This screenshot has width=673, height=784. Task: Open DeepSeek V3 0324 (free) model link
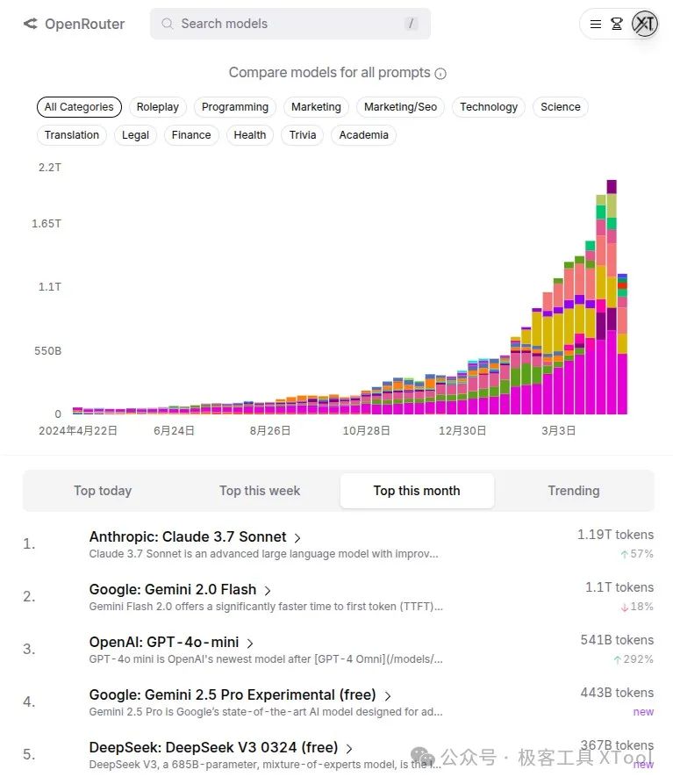coord(213,748)
